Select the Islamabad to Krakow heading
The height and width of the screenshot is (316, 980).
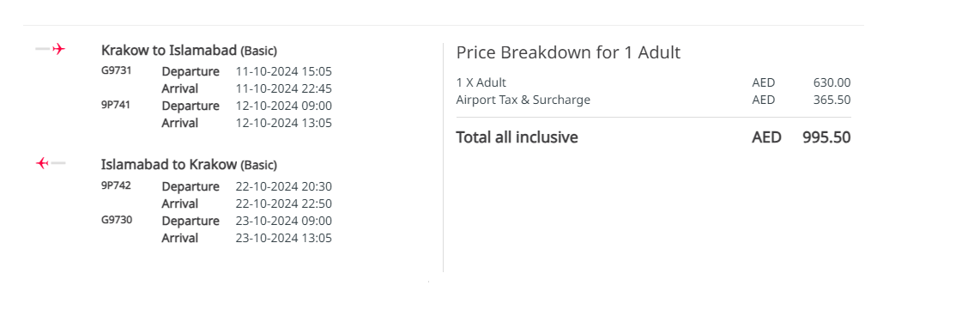click(x=189, y=165)
